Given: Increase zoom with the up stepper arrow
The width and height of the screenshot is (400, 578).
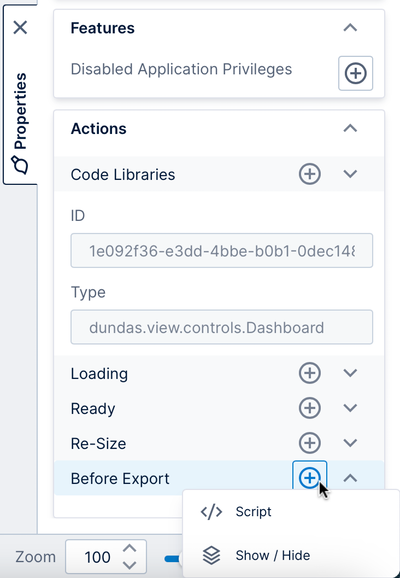Looking at the screenshot, I should pos(129,549).
